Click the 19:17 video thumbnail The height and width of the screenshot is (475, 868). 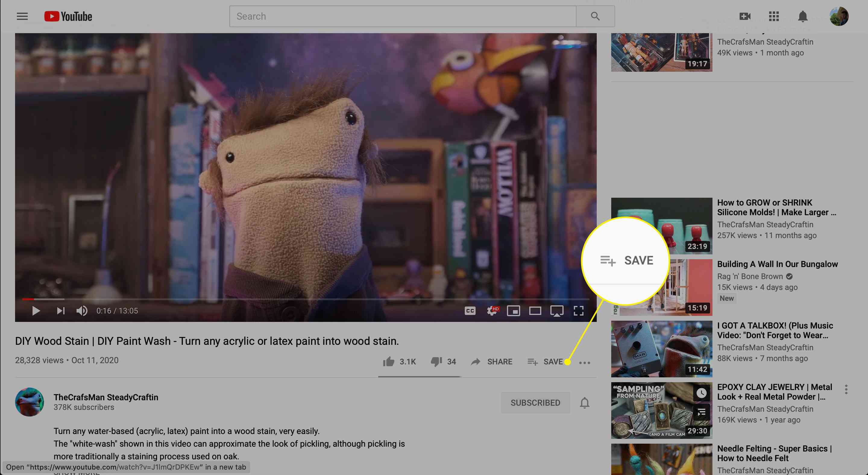pos(662,52)
